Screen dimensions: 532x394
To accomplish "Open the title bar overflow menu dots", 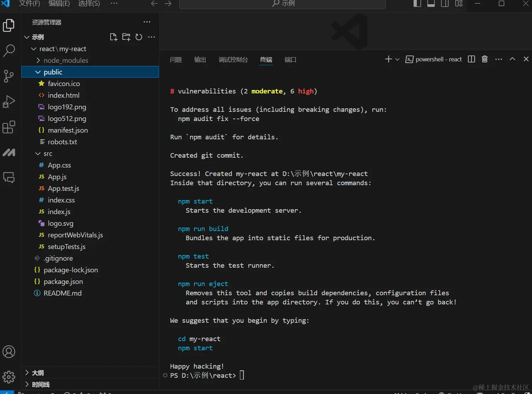I will [x=114, y=4].
